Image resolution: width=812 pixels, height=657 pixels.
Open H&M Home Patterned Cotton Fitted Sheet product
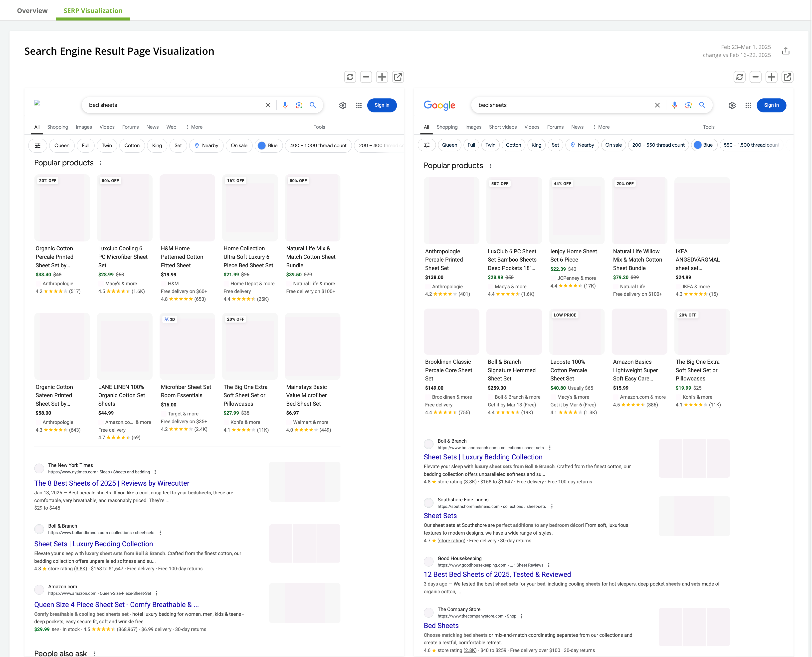(x=187, y=238)
